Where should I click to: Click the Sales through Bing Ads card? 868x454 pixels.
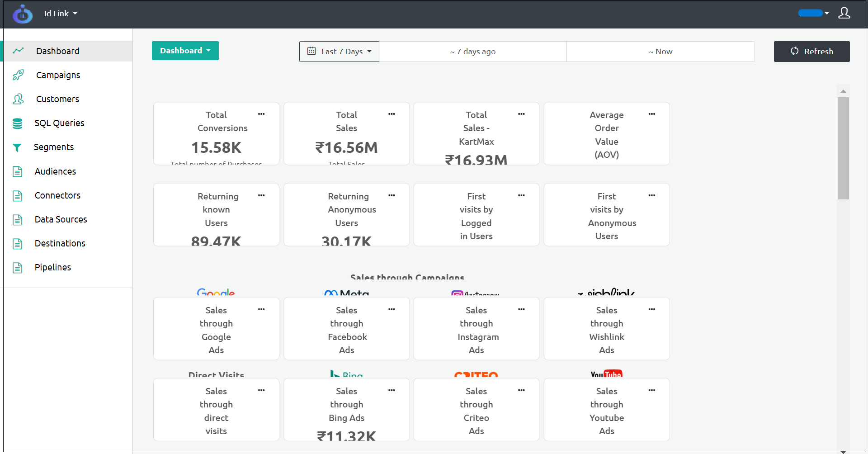pos(346,409)
